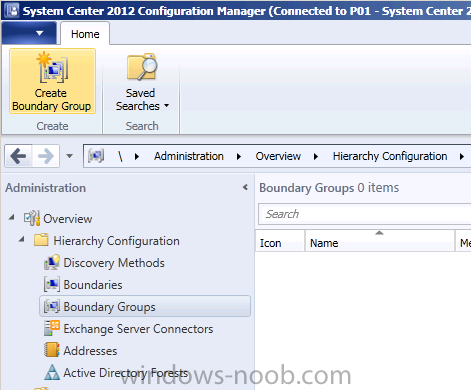471x390 pixels.
Task: Open Addresses in the tree
Action: pyautogui.click(x=90, y=351)
